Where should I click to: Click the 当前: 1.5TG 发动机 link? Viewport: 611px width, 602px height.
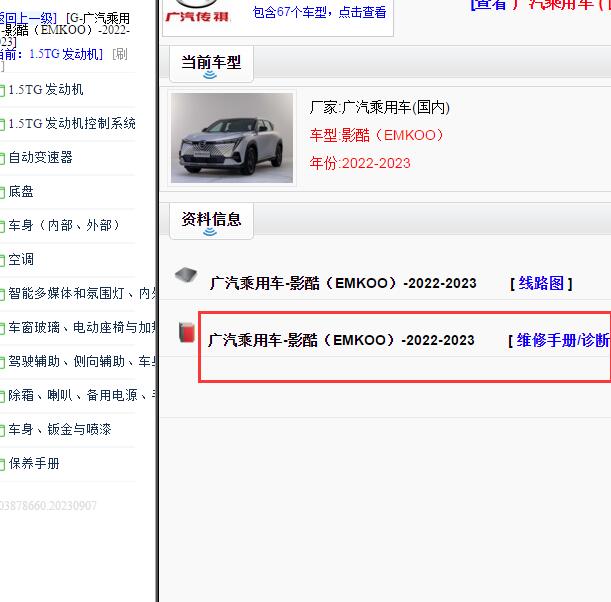[51, 54]
